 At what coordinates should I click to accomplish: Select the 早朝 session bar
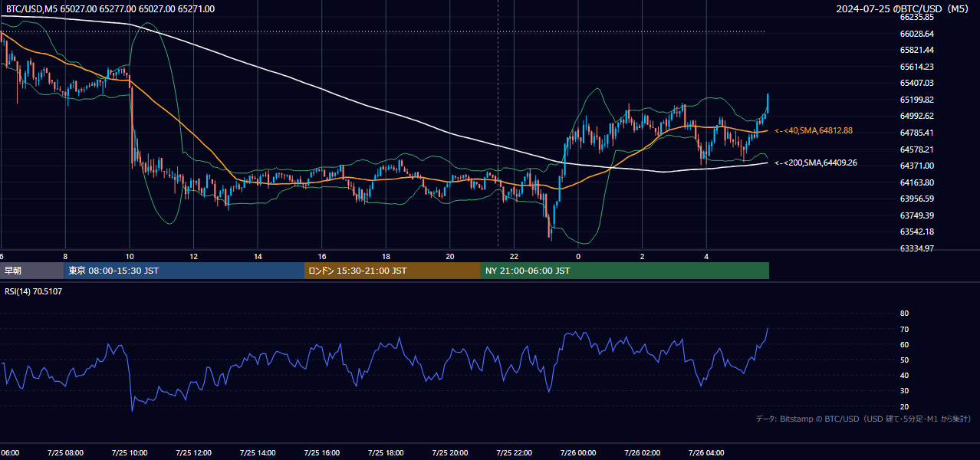pyautogui.click(x=31, y=271)
